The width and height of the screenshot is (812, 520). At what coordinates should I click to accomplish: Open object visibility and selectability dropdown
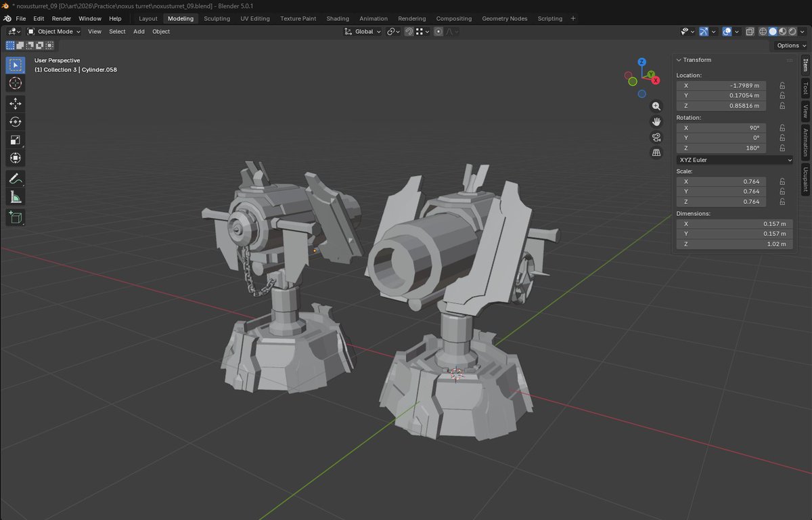click(x=687, y=31)
